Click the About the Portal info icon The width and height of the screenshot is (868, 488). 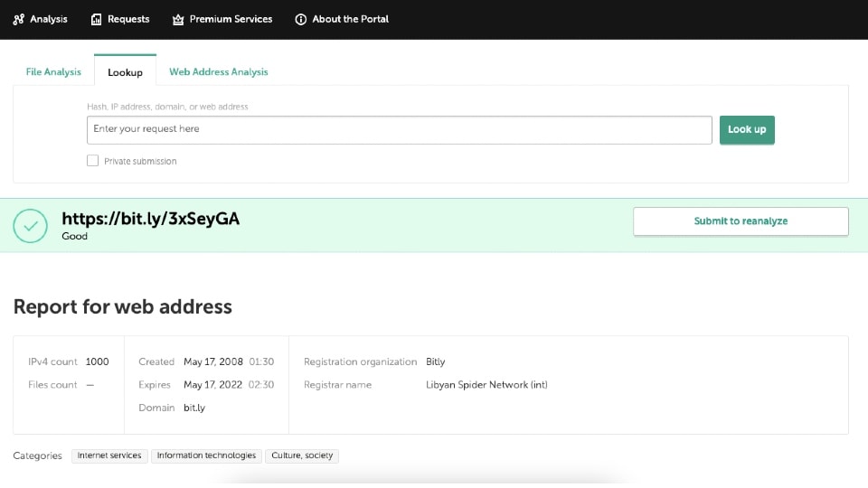tap(301, 19)
